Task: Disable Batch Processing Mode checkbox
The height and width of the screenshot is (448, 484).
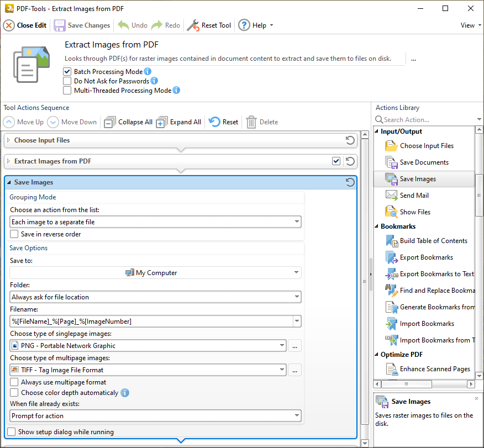Action: 67,72
